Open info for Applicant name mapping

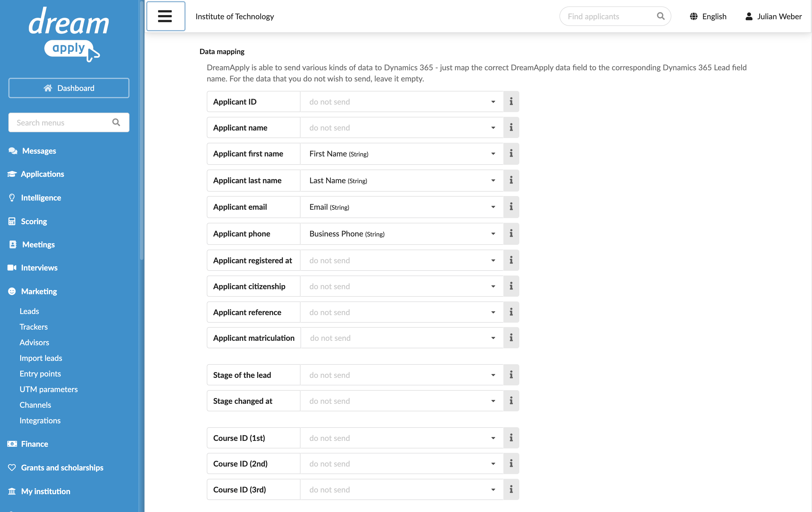511,127
